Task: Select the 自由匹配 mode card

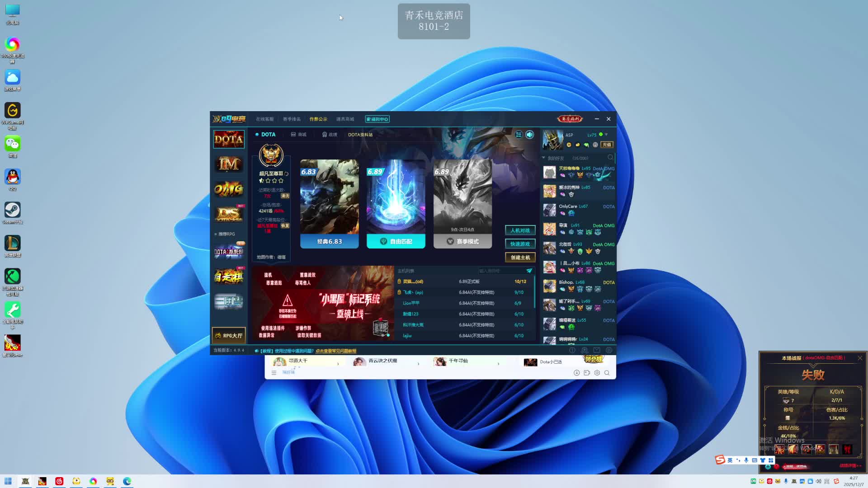Action: (396, 203)
